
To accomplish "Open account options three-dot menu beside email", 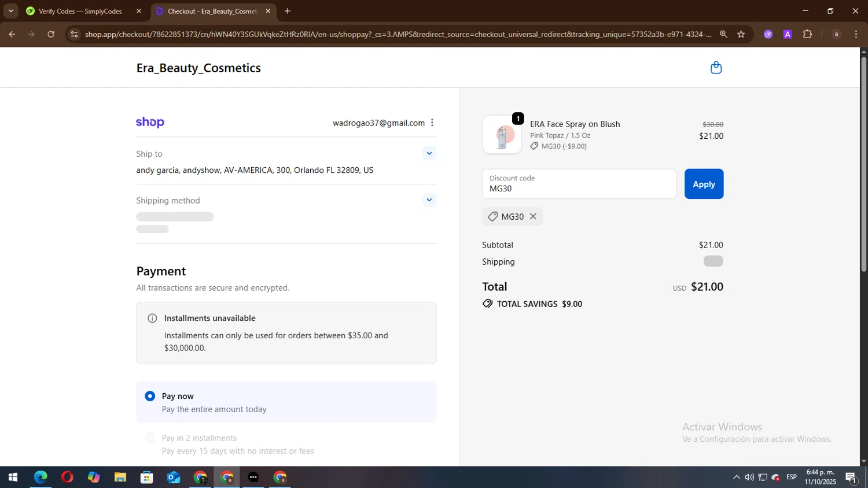I will tap(432, 123).
